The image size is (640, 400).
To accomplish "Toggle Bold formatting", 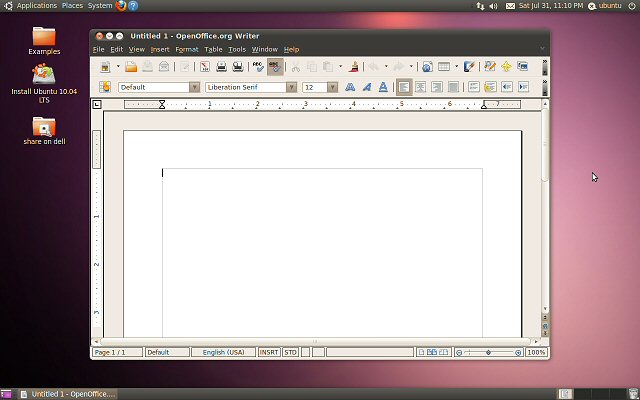I will [x=350, y=87].
